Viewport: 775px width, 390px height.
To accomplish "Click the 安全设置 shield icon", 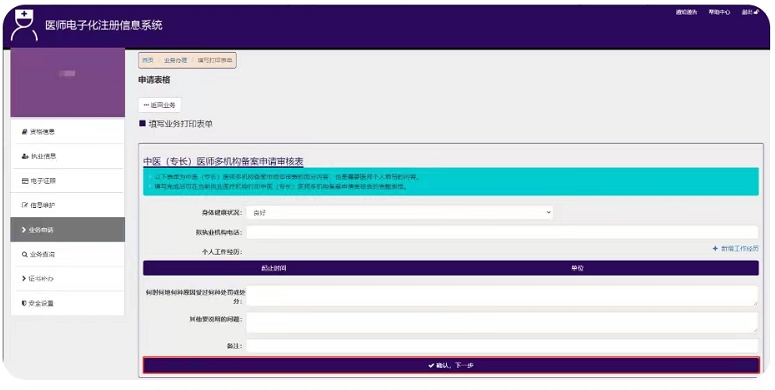I will coord(24,303).
